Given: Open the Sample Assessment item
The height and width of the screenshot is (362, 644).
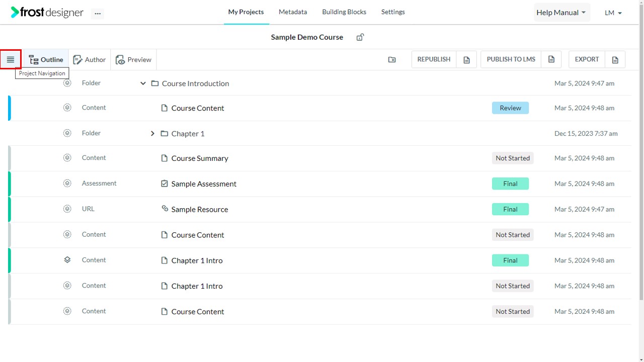Looking at the screenshot, I should pos(204,184).
